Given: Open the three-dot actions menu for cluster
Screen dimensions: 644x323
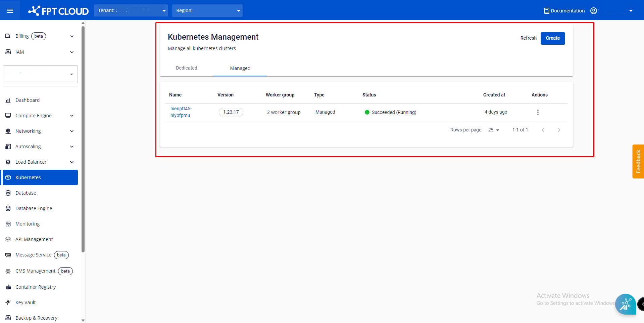Looking at the screenshot, I should coord(538,112).
